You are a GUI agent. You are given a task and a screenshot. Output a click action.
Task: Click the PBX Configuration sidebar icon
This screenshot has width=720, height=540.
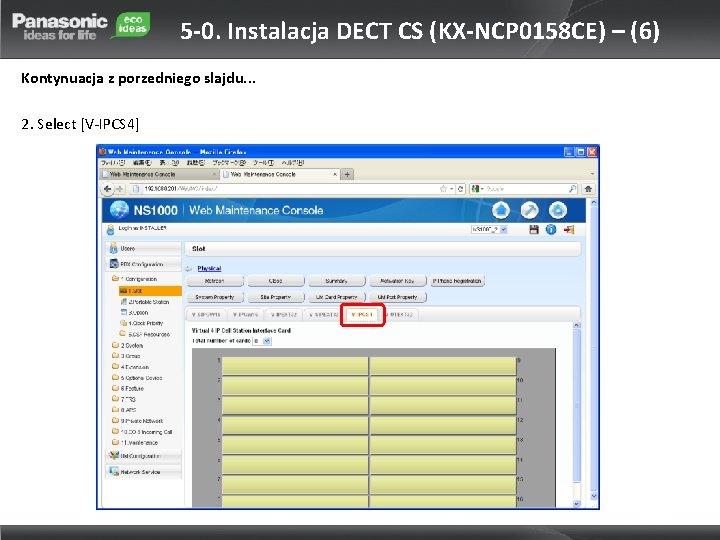coord(114,264)
